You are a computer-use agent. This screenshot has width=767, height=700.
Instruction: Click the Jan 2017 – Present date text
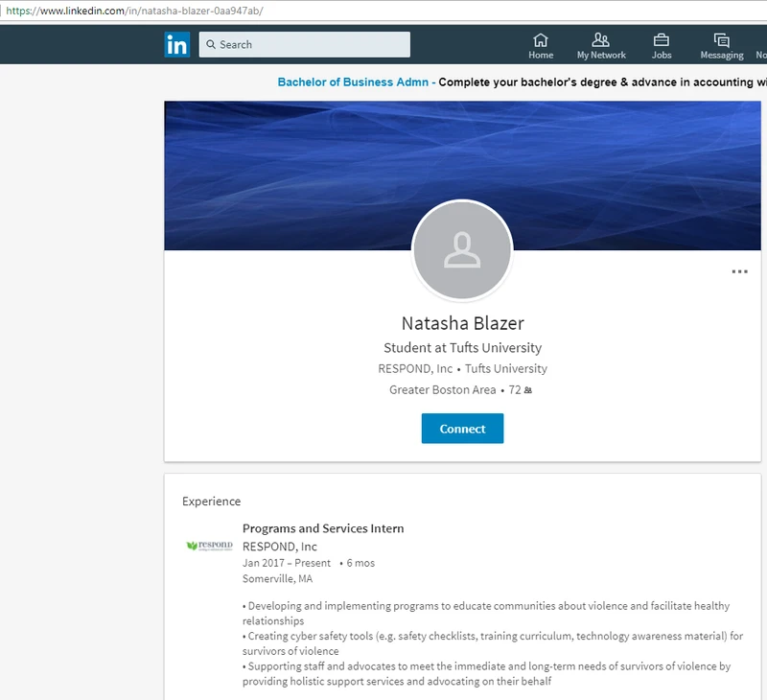click(x=287, y=563)
